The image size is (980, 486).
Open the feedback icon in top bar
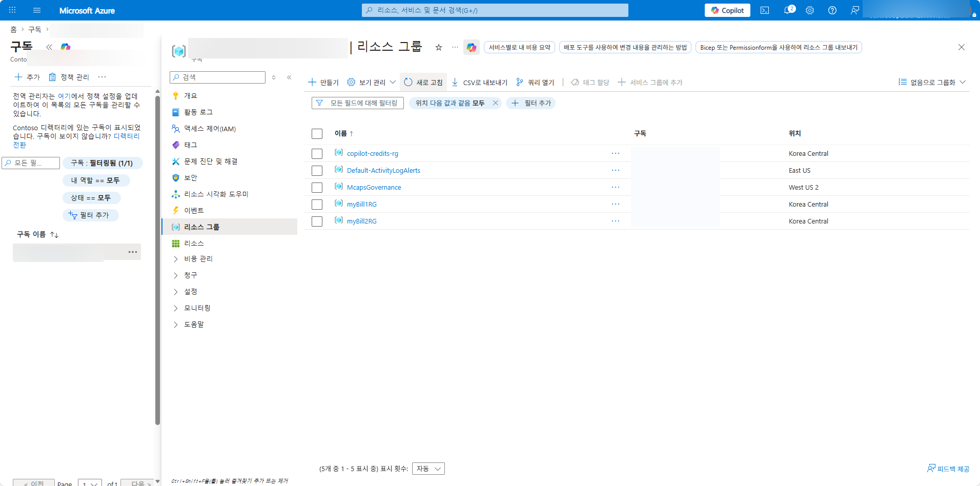tap(854, 10)
